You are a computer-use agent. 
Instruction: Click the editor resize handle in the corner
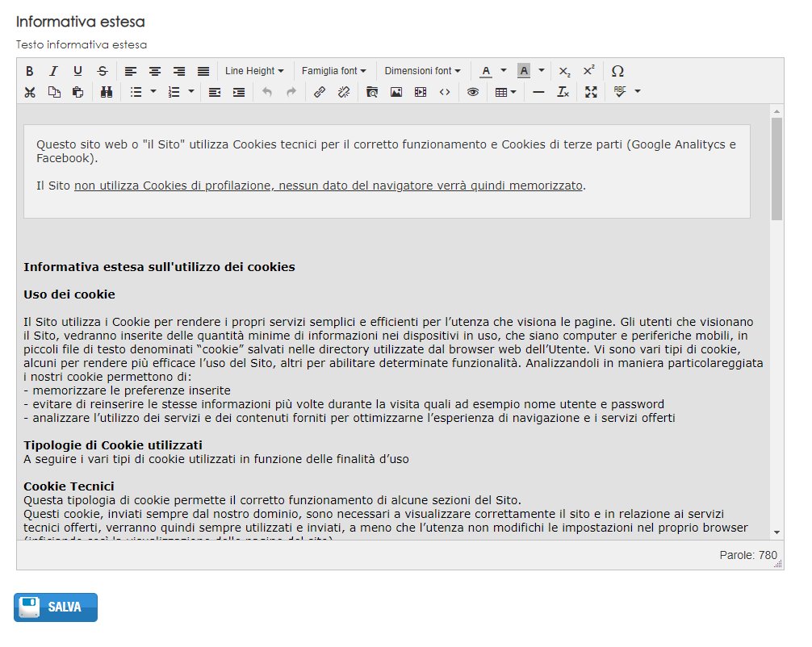(778, 564)
